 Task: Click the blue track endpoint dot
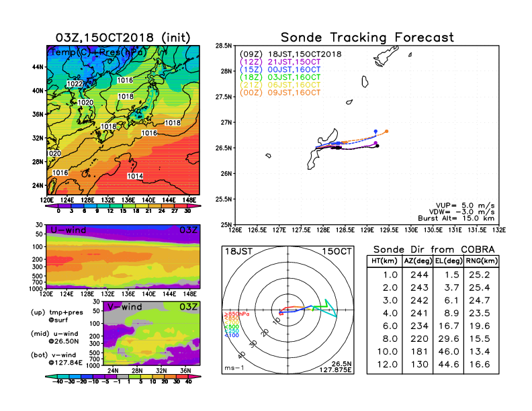375,131
